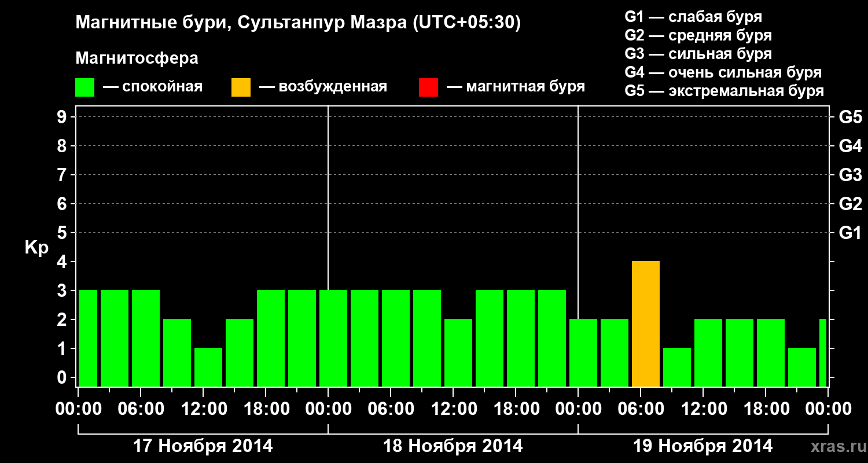
Task: Click the '— возбужденная' legend label
Action: pyautogui.click(x=323, y=87)
